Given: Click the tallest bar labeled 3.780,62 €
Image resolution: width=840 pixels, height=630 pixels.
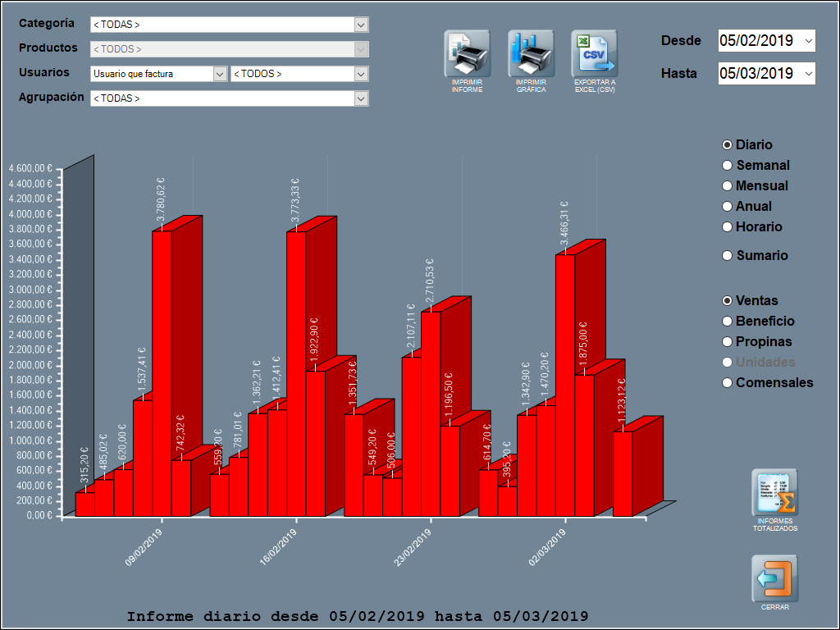Looking at the screenshot, I should click(162, 369).
